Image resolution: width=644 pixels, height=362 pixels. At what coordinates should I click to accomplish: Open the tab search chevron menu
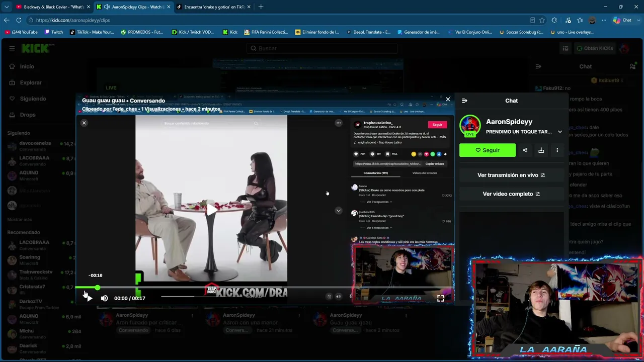[x=7, y=7]
